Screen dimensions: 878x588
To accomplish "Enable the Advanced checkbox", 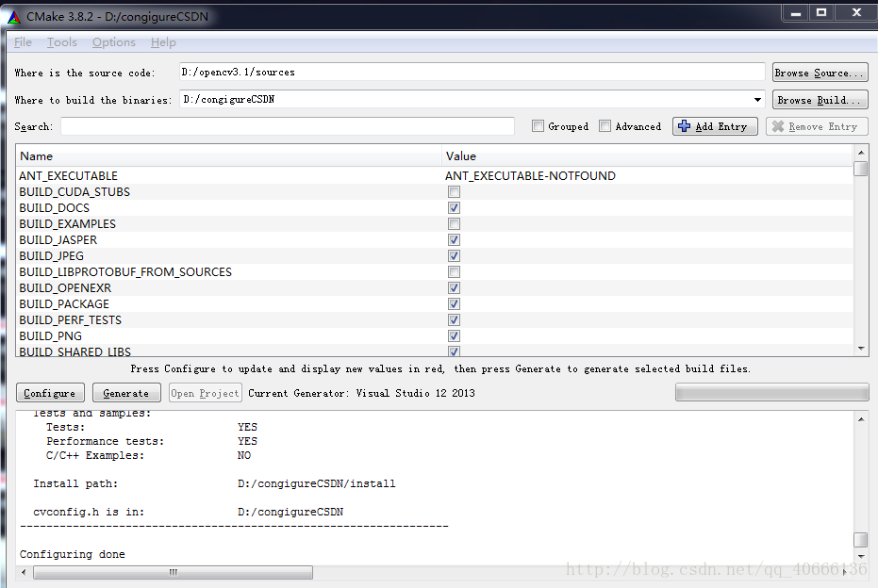I will coord(605,126).
